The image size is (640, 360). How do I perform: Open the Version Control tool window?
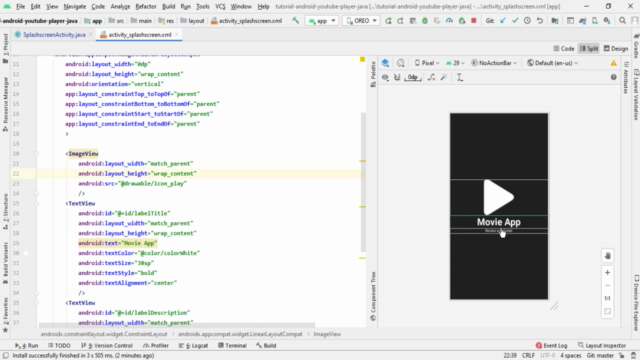(107, 345)
